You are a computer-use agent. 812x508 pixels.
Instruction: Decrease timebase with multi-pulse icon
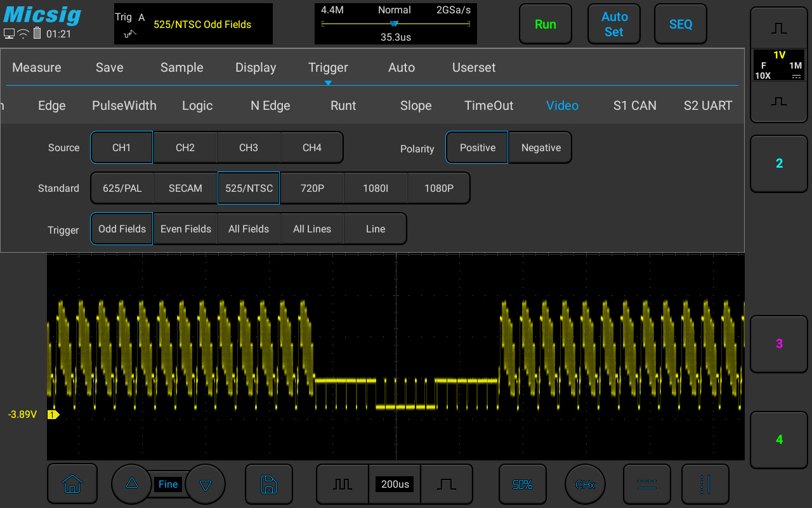pos(343,484)
